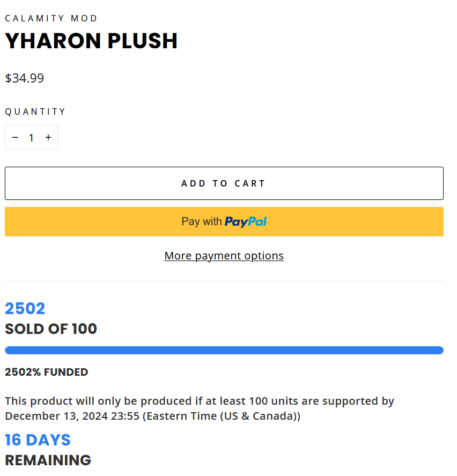Add the Yharon Plush to cart
The image size is (457, 476).
[224, 183]
